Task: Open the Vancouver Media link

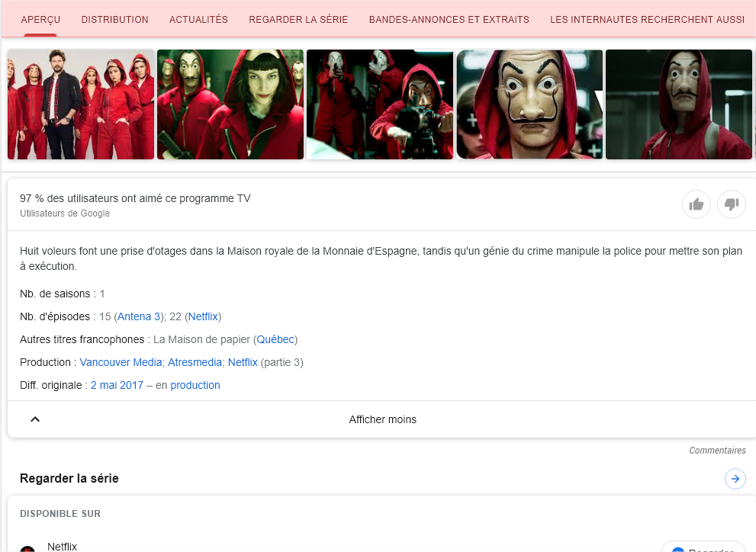Action: coord(121,362)
